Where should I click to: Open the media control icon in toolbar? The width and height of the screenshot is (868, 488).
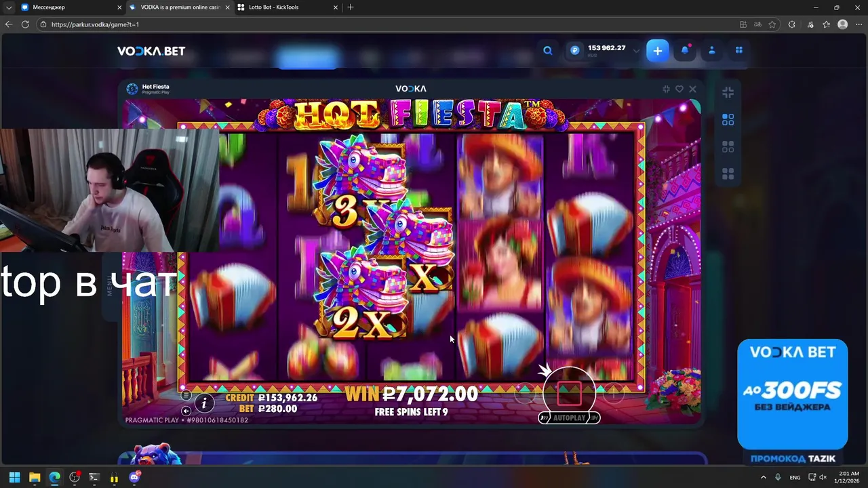click(810, 24)
